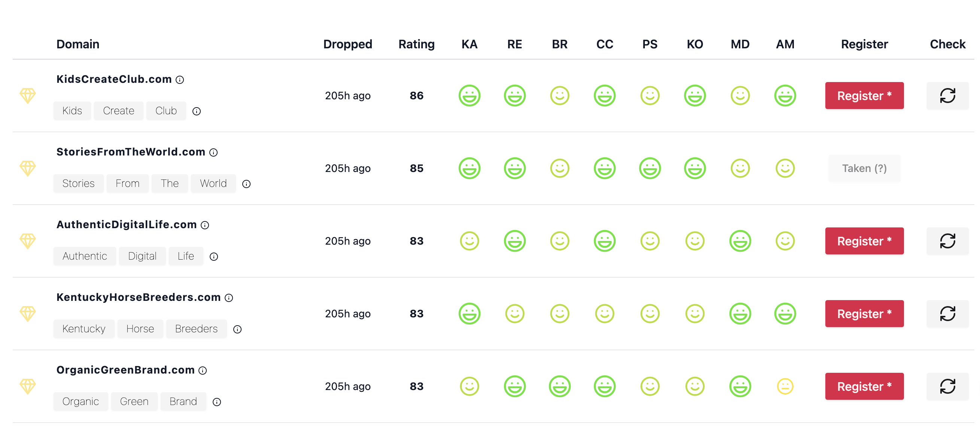Click the info icon next to StoriesFromTheWorld.com

coord(214,152)
